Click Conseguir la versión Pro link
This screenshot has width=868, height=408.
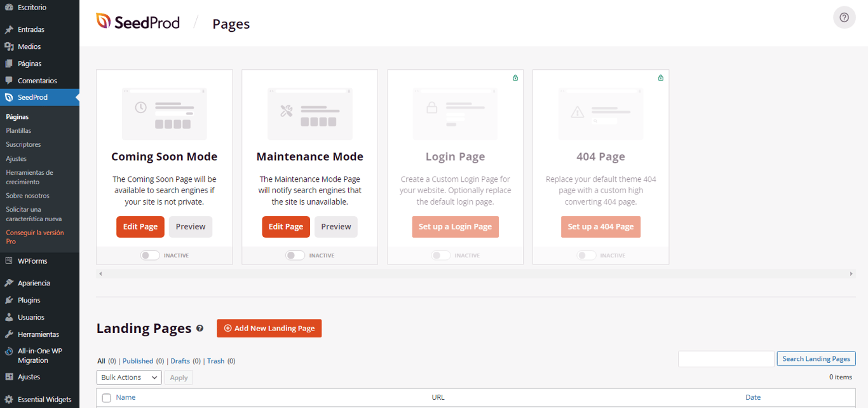(35, 237)
